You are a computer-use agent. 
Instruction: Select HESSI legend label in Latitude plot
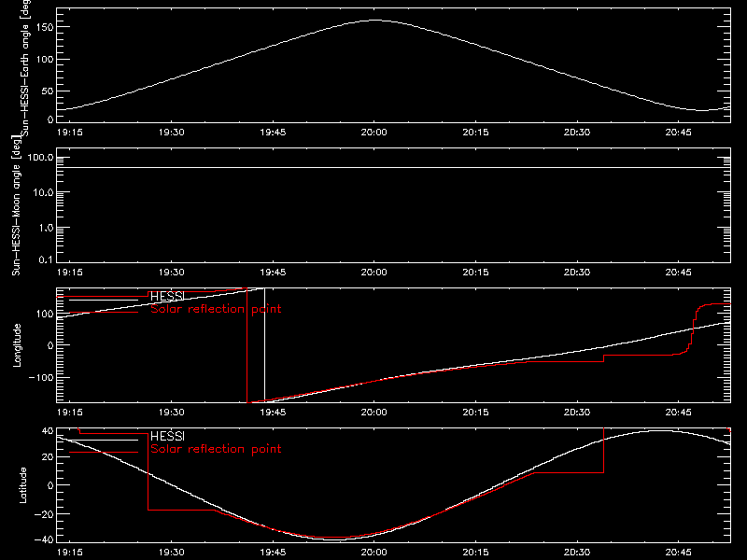167,436
